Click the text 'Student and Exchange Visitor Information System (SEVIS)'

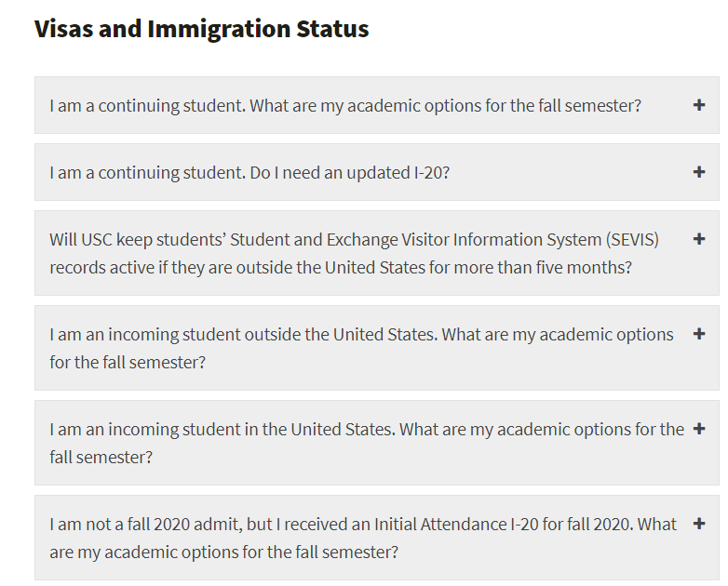pos(444,239)
